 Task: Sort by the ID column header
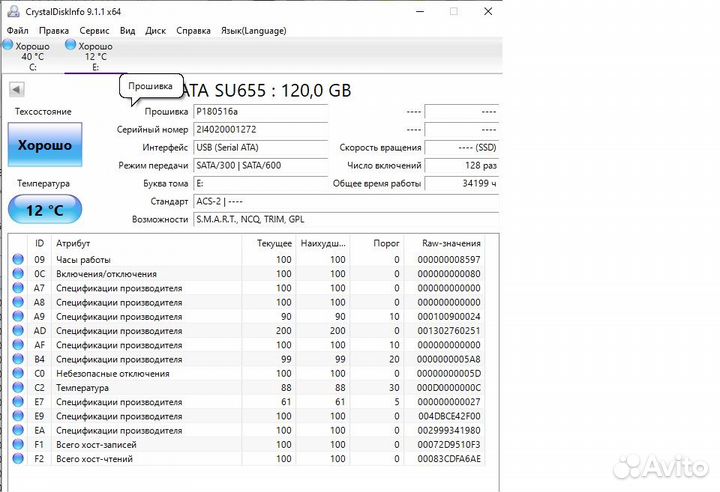[39, 243]
